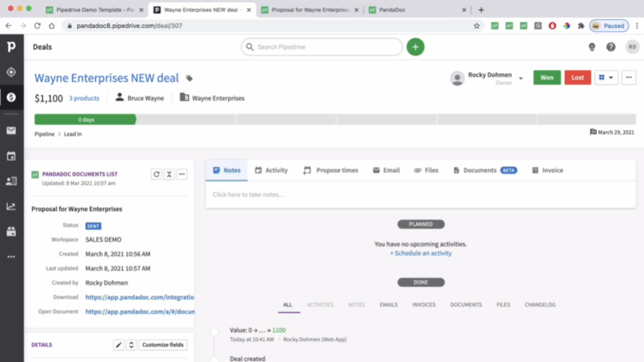Open Products box icon in sidebar
Image resolution: width=644 pixels, height=362 pixels.
11,231
